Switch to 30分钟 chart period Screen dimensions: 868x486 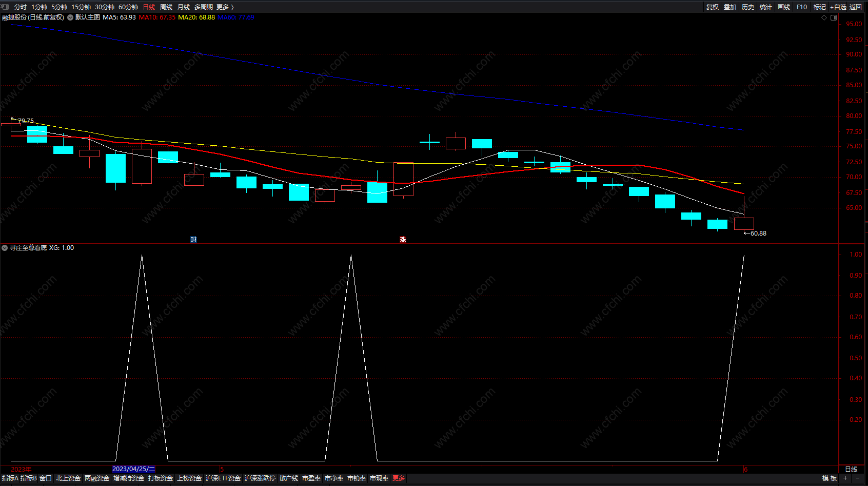point(105,7)
